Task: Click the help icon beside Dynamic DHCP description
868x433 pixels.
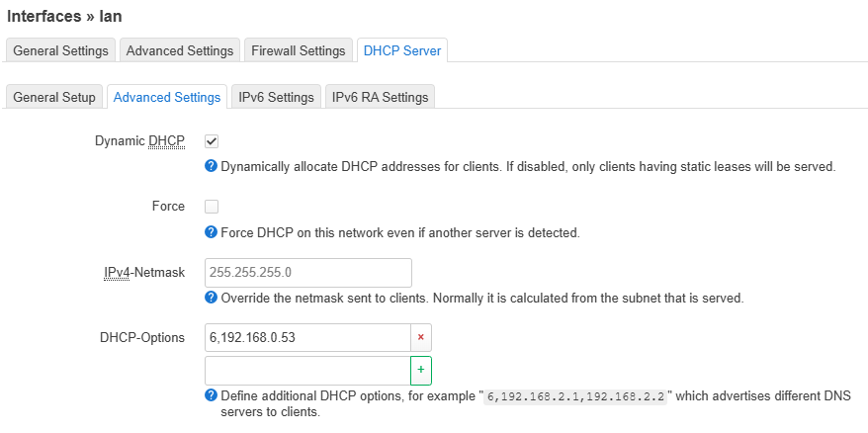Action: tap(211, 166)
